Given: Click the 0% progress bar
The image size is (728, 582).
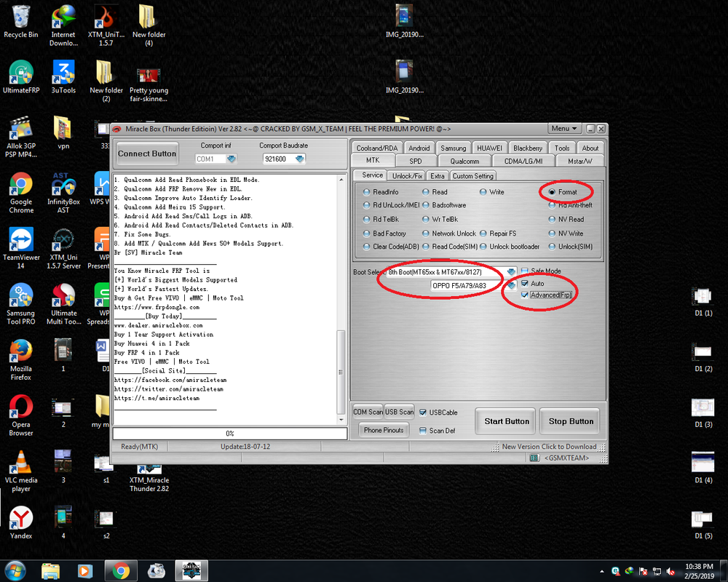Looking at the screenshot, I should point(230,434).
